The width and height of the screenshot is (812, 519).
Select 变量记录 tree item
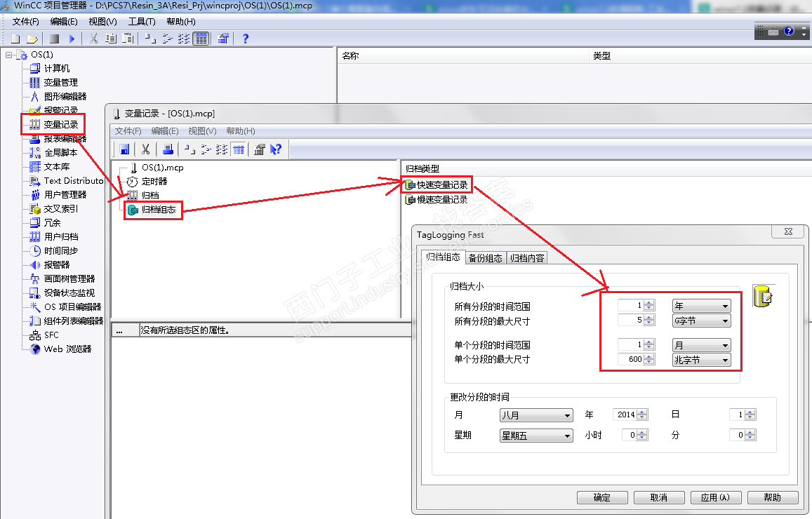(x=60, y=125)
